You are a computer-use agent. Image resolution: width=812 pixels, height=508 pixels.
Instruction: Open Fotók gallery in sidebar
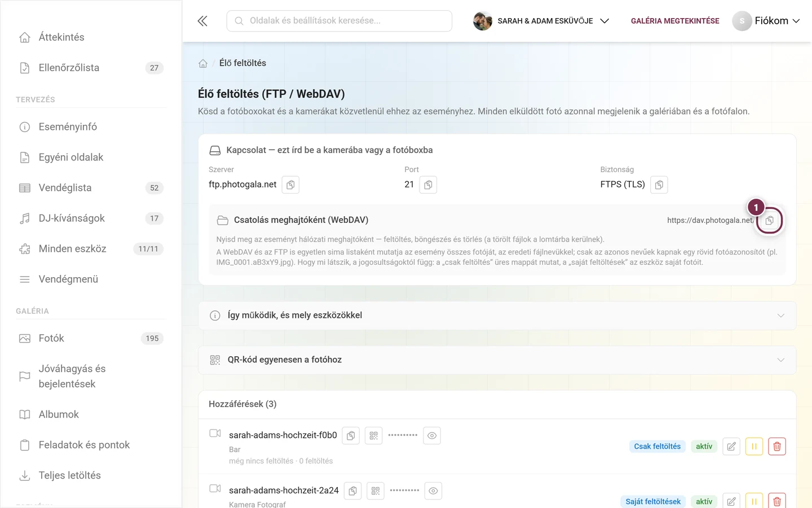click(91, 339)
